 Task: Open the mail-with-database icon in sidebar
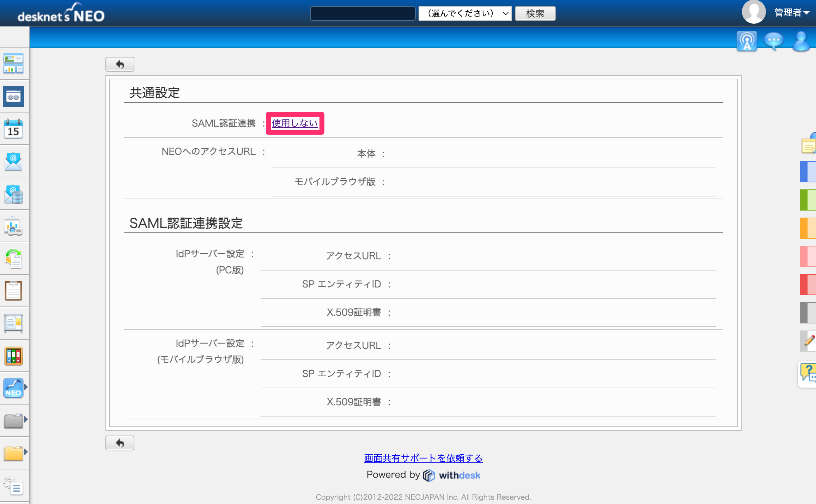[x=13, y=194]
